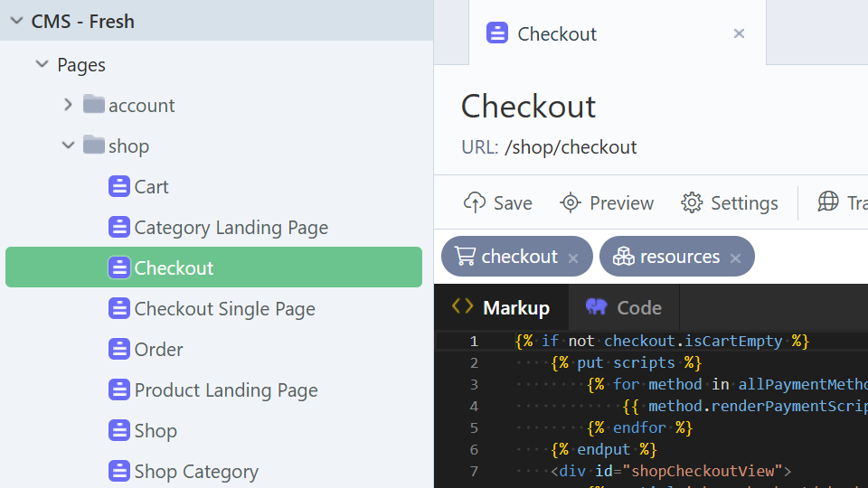Click the Save cloud upload icon
The width and height of the screenshot is (868, 488).
point(475,202)
